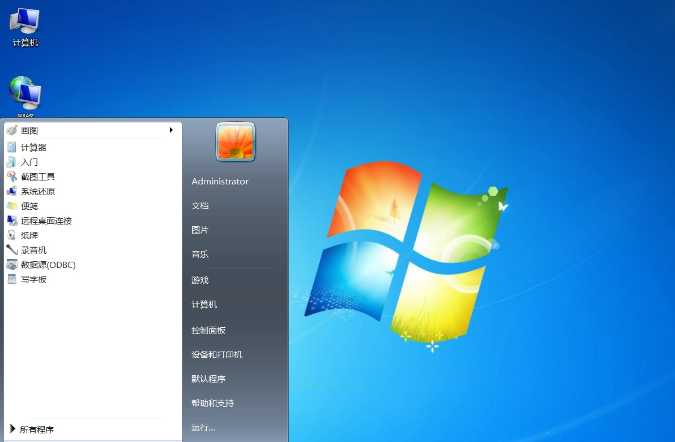
Task: Open 录音机 Sound Recorder
Action: 27,250
